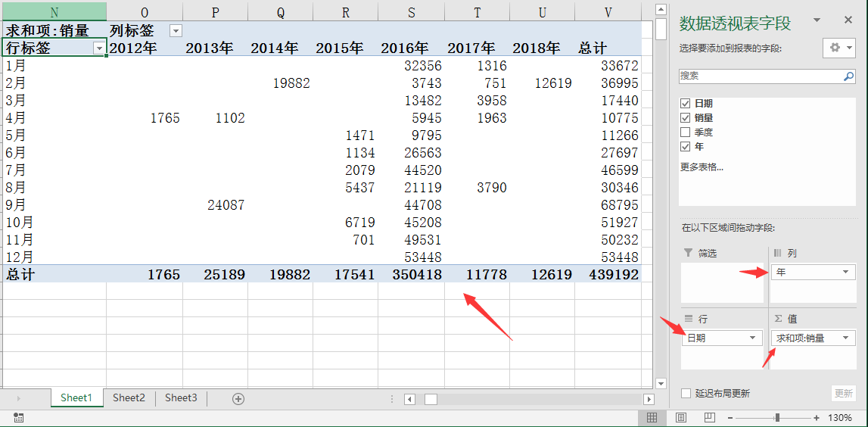Select the 总计 column header
868x427 pixels.
point(608,48)
